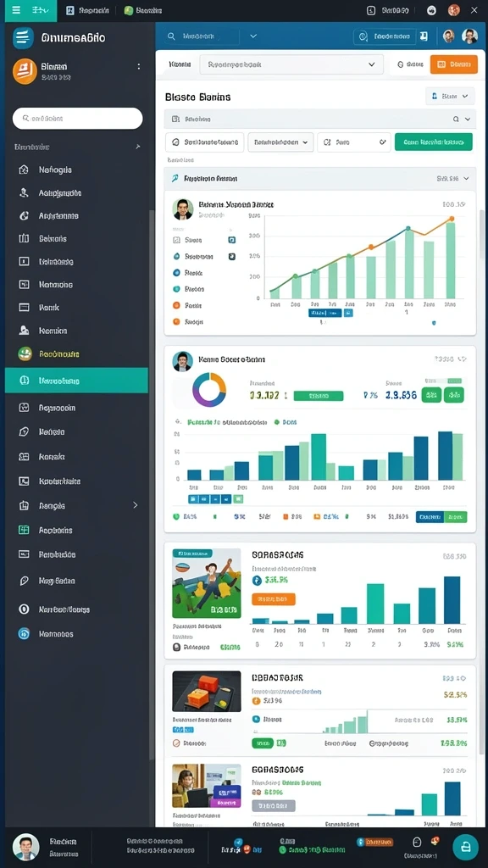Tap the round teal button at bottom-right
Image resolution: width=488 pixels, height=868 pixels.
[465, 847]
